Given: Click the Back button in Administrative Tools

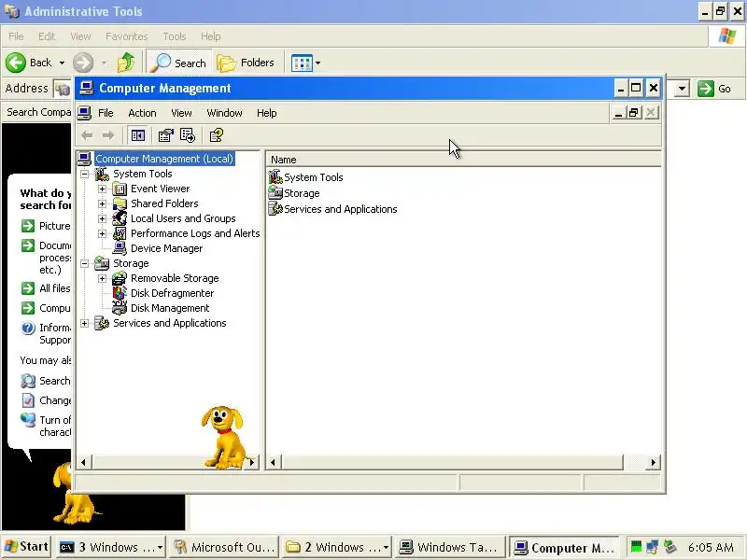Looking at the screenshot, I should click(29, 63).
